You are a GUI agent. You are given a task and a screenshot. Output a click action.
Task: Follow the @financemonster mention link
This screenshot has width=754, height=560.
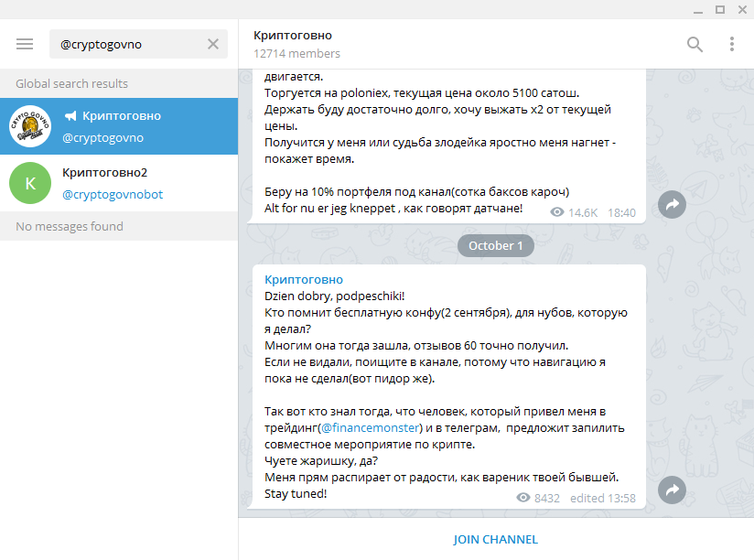tap(370, 427)
